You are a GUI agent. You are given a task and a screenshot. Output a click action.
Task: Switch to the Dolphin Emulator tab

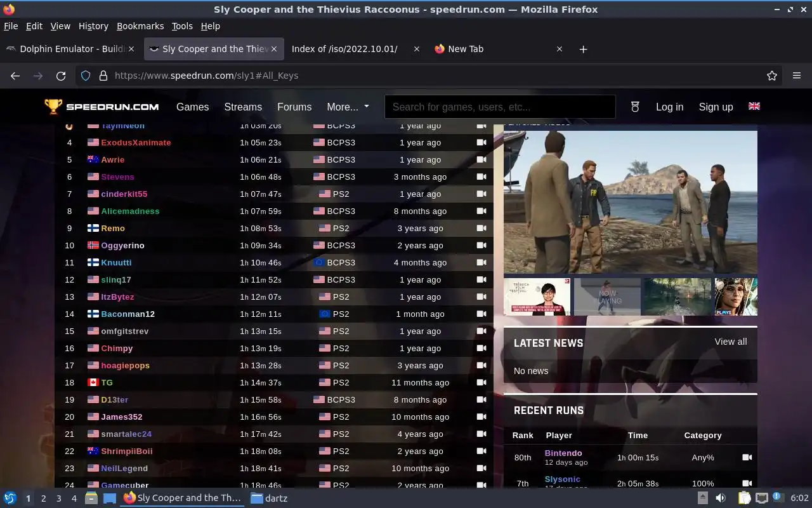(x=72, y=49)
